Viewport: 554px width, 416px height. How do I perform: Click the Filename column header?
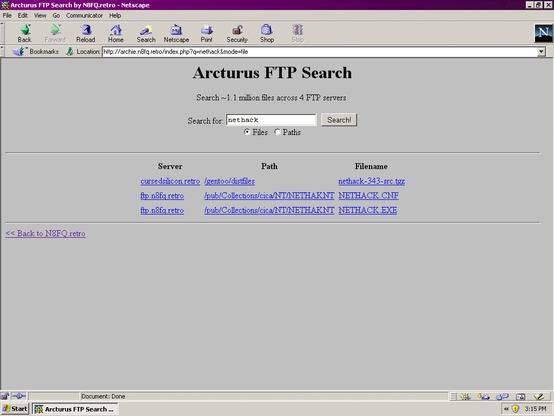[x=371, y=166]
